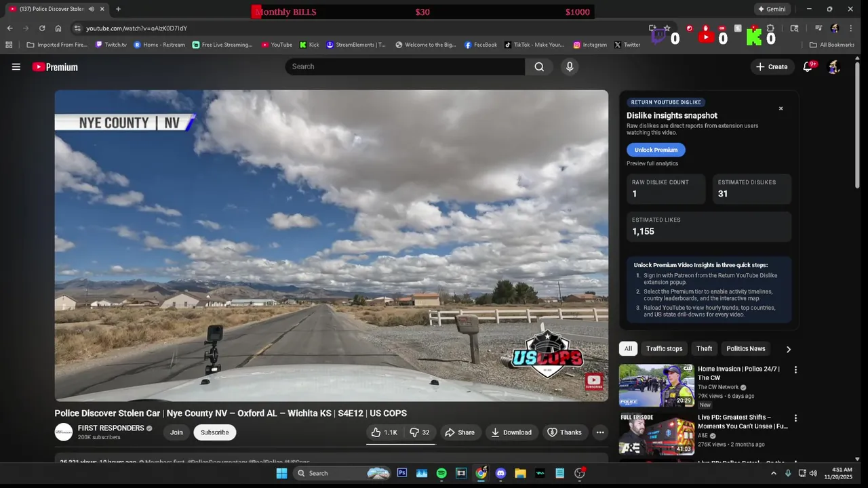The width and height of the screenshot is (868, 488).
Task: Click the address bar URL
Action: [x=136, y=28]
